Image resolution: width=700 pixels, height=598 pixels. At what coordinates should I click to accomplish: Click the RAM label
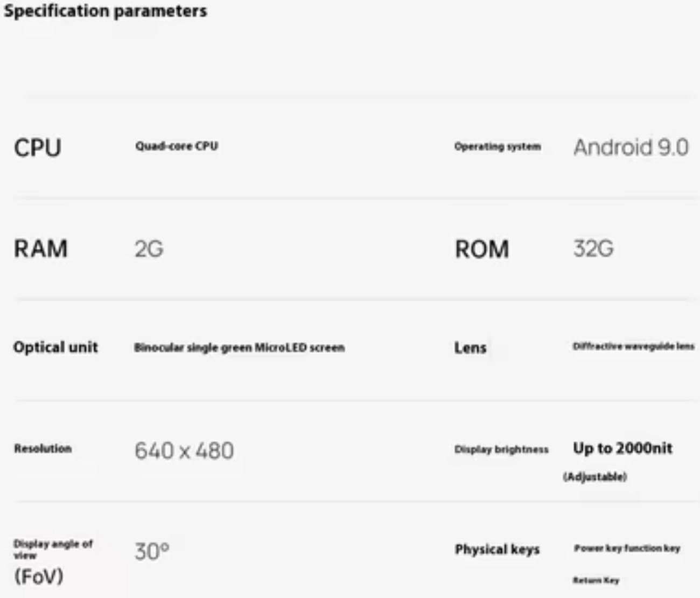[41, 249]
